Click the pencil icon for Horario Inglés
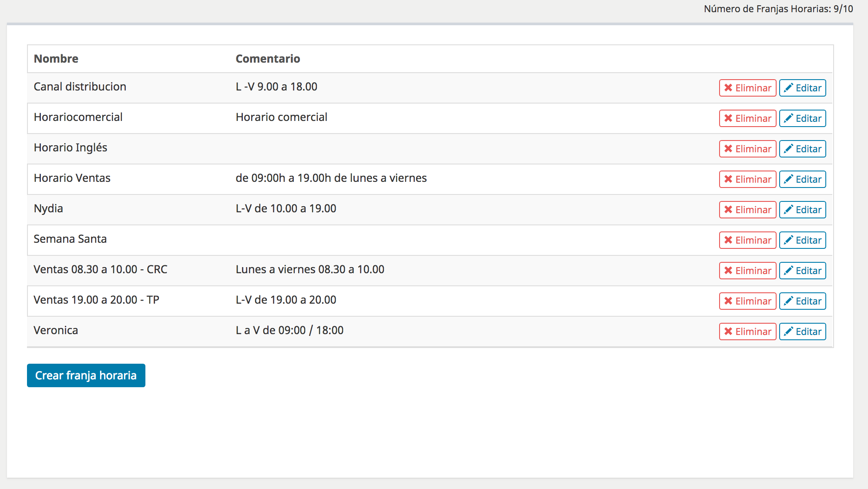 tap(788, 149)
